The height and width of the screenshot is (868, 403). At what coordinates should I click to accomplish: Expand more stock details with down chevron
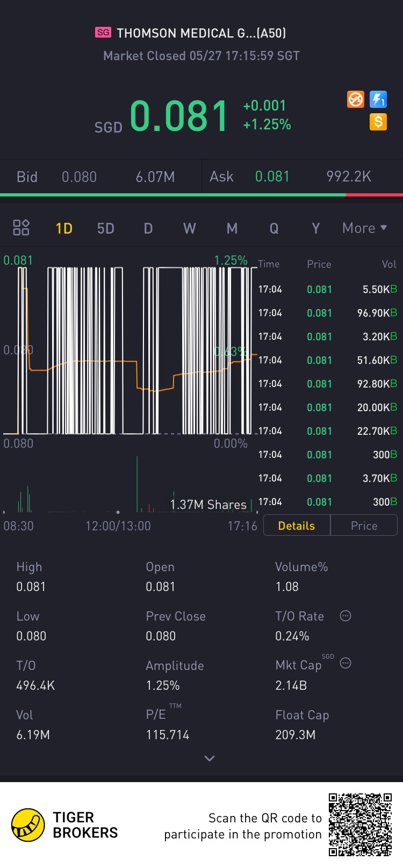(210, 758)
